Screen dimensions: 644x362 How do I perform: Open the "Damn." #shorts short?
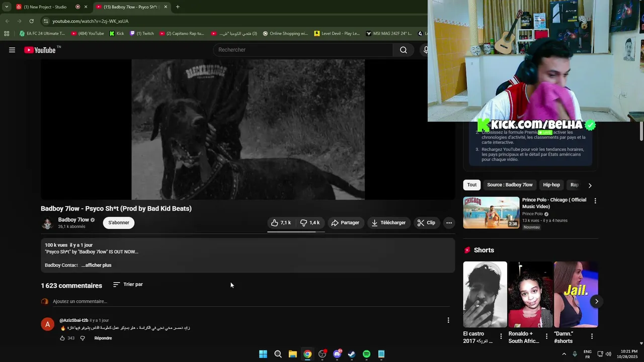pos(576,294)
